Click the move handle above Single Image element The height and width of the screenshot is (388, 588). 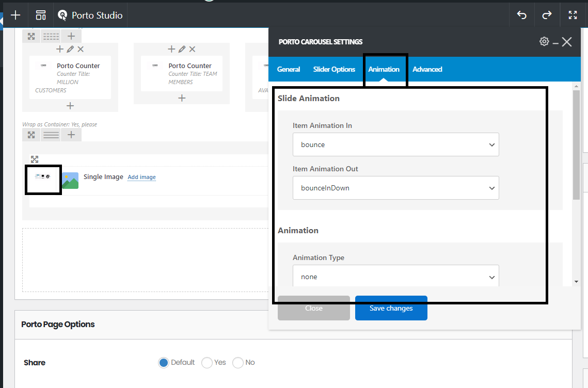pyautogui.click(x=35, y=159)
